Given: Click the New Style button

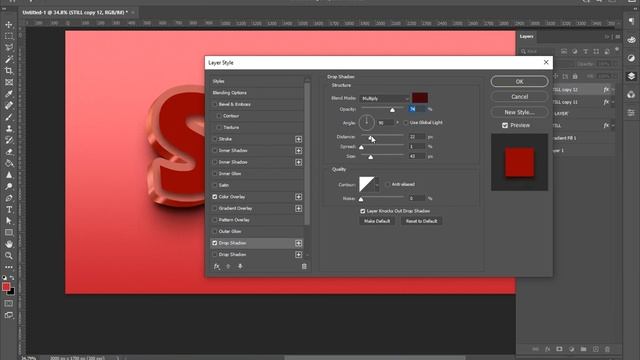Looking at the screenshot, I should point(519,112).
